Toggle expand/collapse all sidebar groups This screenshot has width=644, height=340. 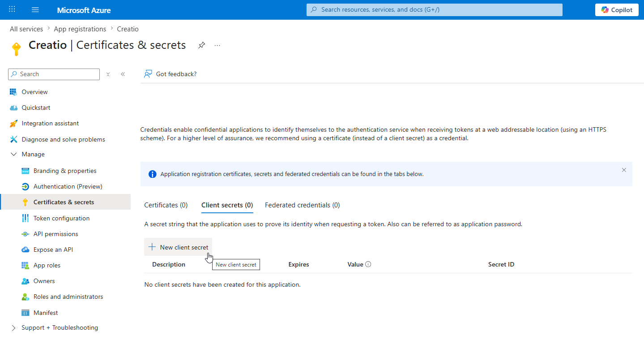pyautogui.click(x=108, y=74)
